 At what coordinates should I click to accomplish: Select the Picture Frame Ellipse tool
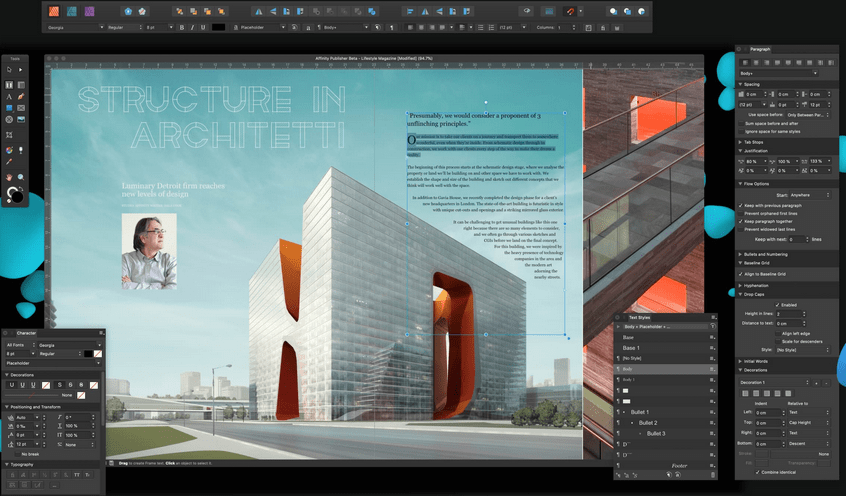click(9, 119)
